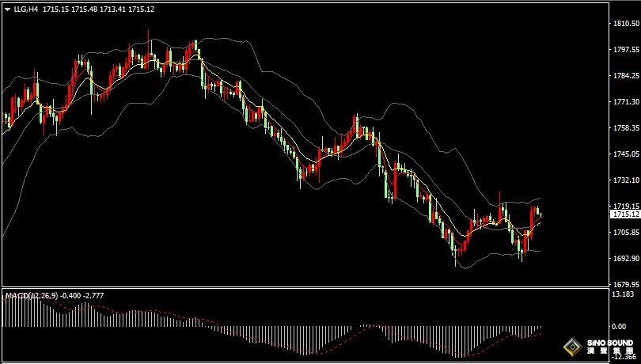The height and width of the screenshot is (364, 641).
Task: Click the MACD(12,26,9) indicator label
Action: click(x=32, y=295)
